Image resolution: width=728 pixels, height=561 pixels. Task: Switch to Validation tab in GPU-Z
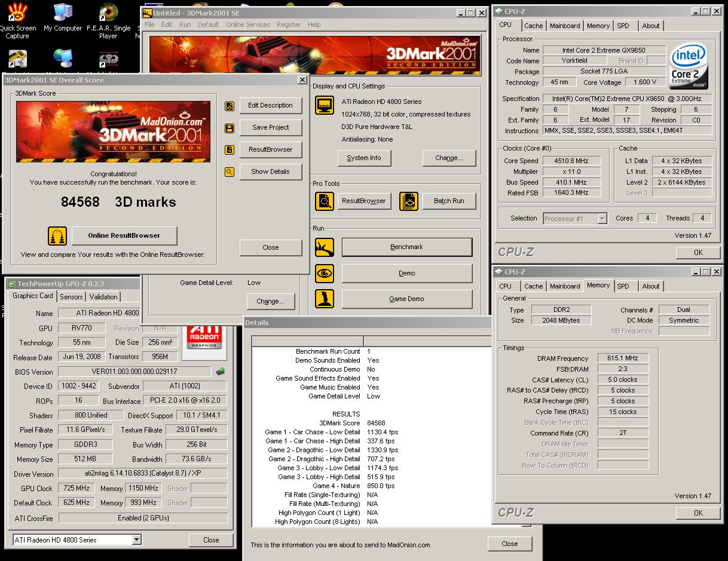tap(103, 297)
